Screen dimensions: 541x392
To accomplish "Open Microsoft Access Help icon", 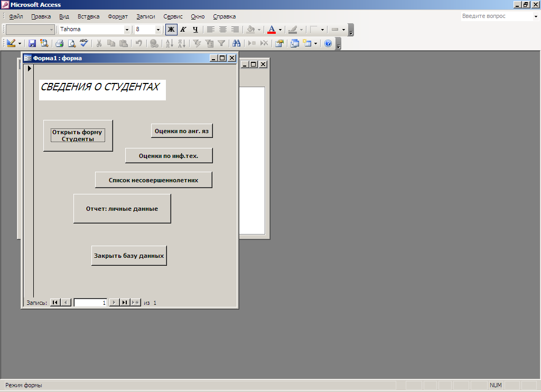I will point(328,43).
